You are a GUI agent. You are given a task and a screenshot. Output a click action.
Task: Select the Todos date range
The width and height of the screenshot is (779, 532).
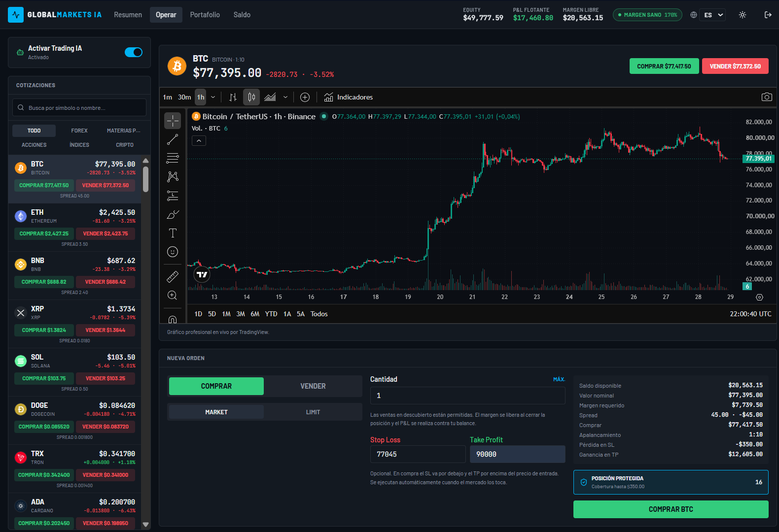319,314
